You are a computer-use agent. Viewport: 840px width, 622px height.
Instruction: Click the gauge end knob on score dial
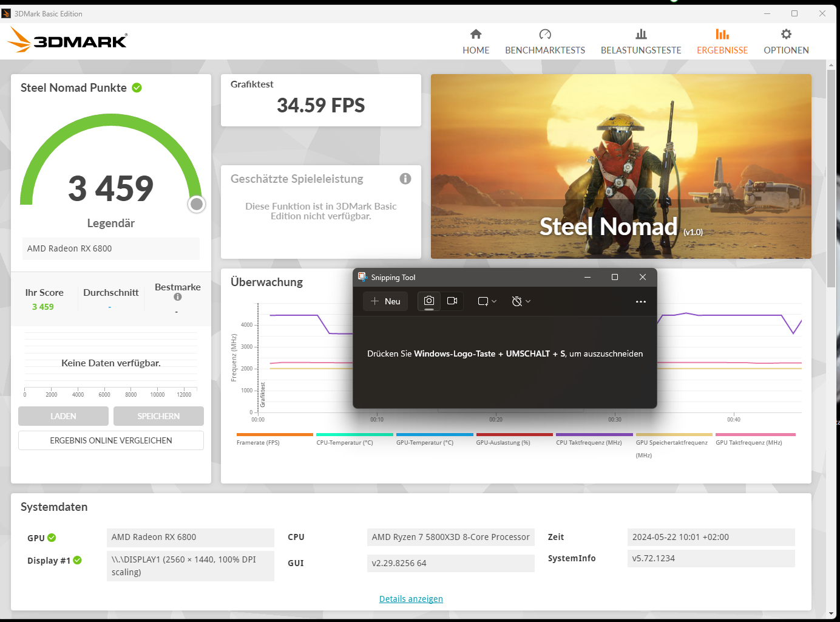[x=197, y=204]
